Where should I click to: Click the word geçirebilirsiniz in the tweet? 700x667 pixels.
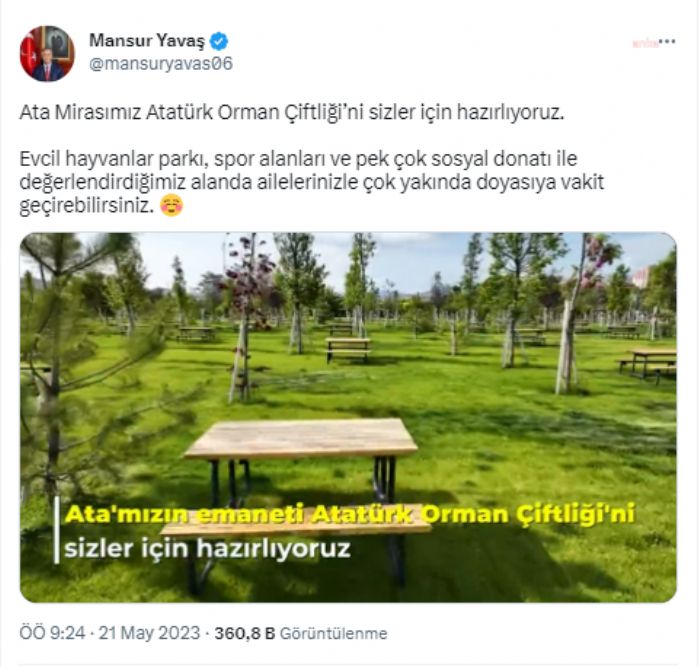pos(88,206)
